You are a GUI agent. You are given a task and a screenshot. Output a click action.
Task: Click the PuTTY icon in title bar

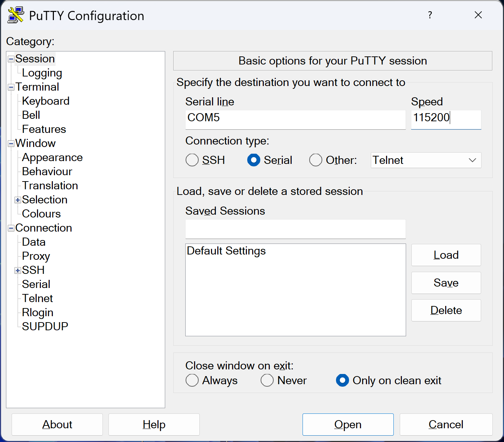[x=15, y=15]
